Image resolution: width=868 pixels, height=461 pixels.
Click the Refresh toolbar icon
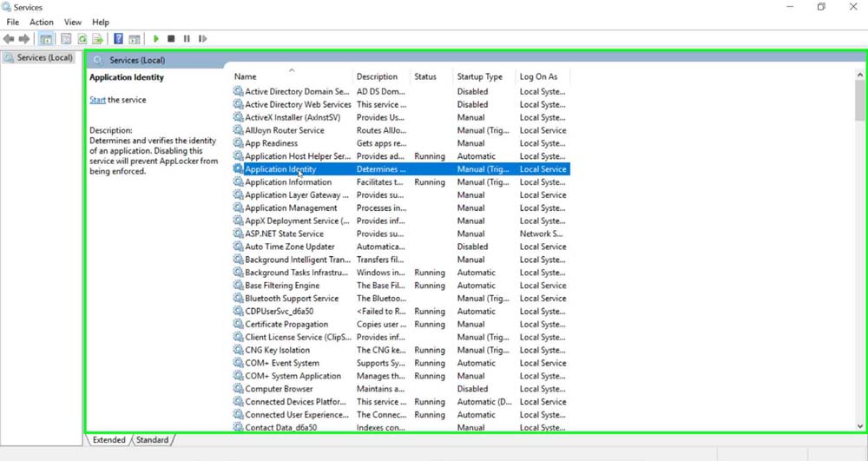82,39
